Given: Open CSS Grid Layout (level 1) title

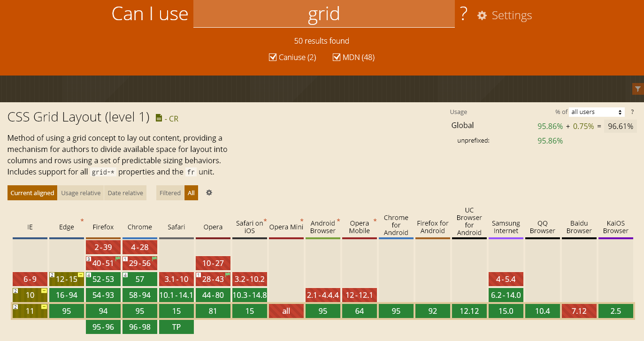Looking at the screenshot, I should click(78, 117).
